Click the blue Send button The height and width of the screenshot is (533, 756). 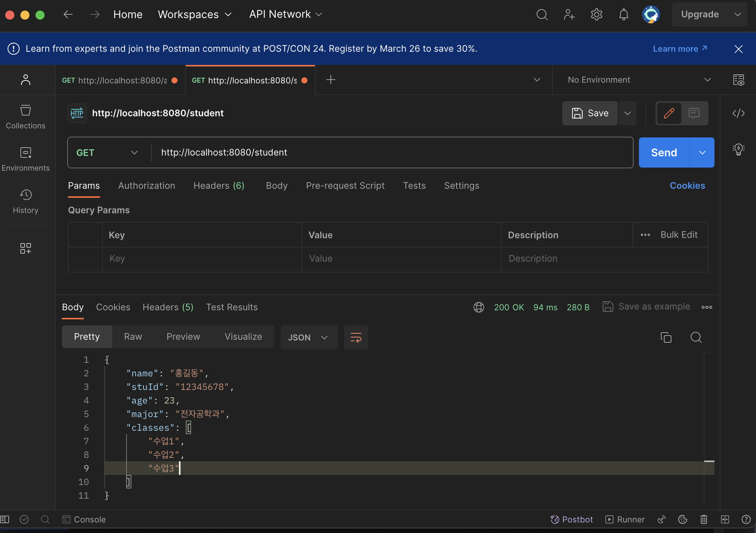(x=664, y=153)
